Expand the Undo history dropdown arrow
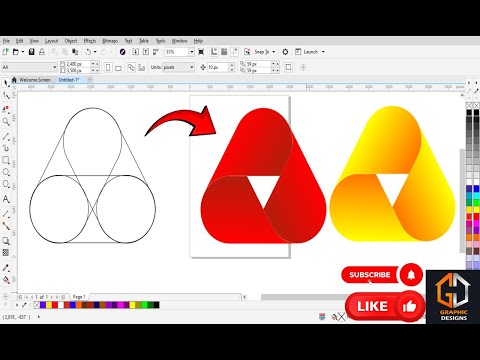The image size is (480, 360). click(95, 52)
